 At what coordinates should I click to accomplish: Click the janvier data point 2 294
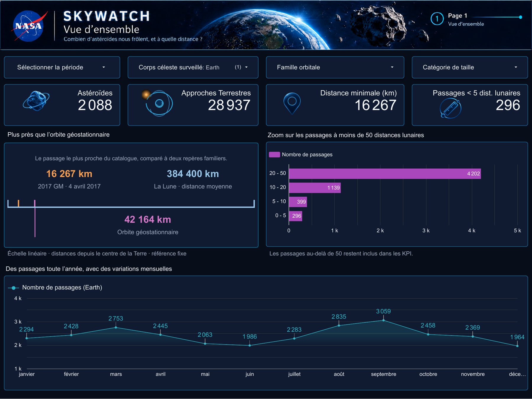tap(27, 338)
